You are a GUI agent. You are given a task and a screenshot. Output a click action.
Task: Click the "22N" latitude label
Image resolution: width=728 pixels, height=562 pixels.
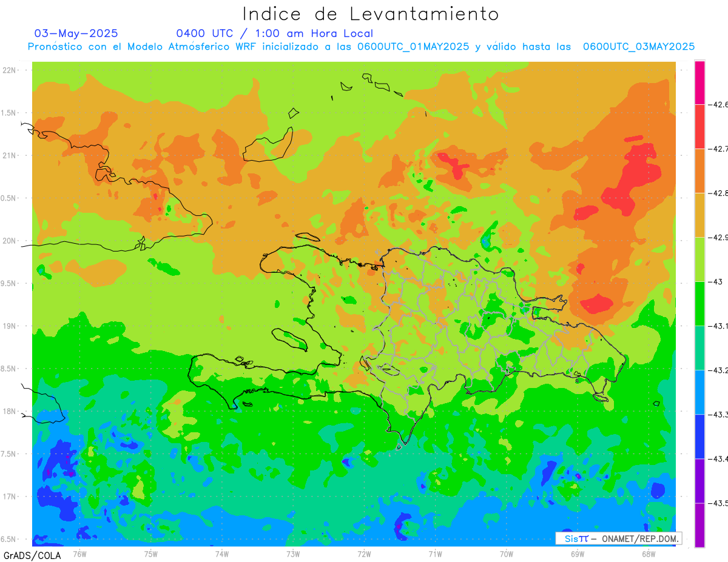10,70
